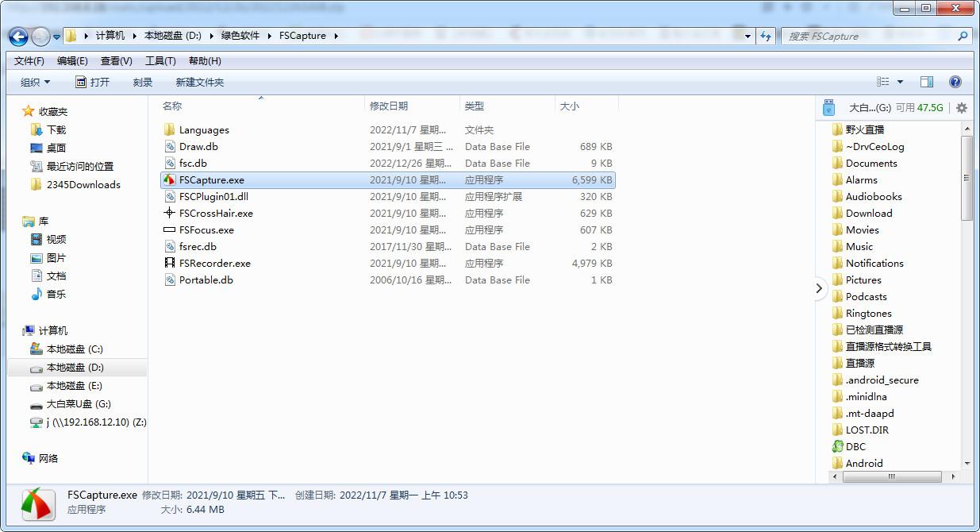Sort by 类型 column header
Screen dimensions: 980x532
click(x=475, y=106)
